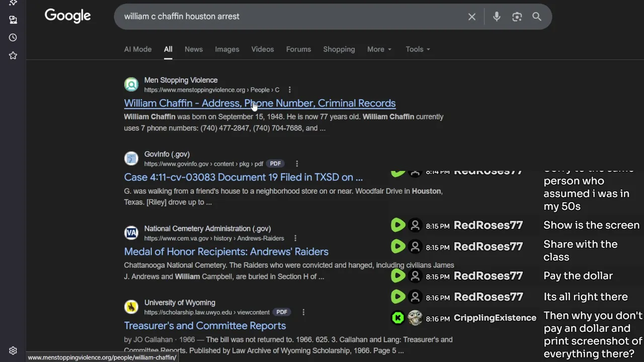644x362 pixels.
Task: Click the user avatar beside 'Pay the dollar' message
Action: click(x=415, y=276)
